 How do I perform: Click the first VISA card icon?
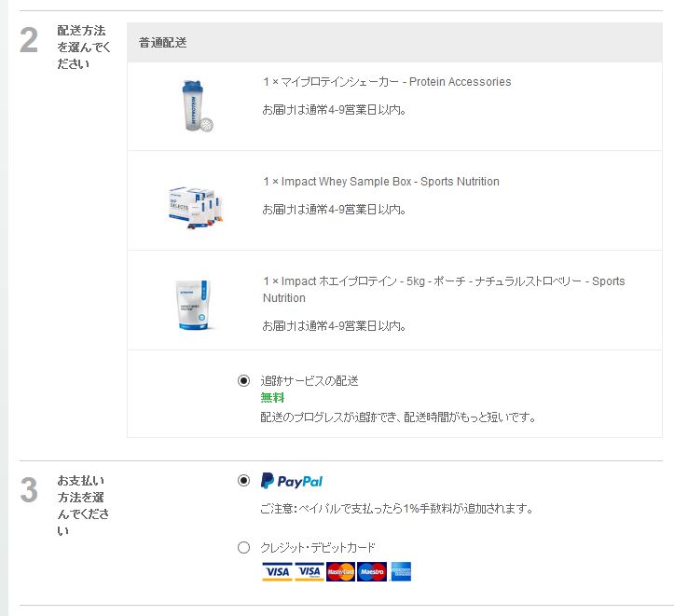pyautogui.click(x=277, y=572)
